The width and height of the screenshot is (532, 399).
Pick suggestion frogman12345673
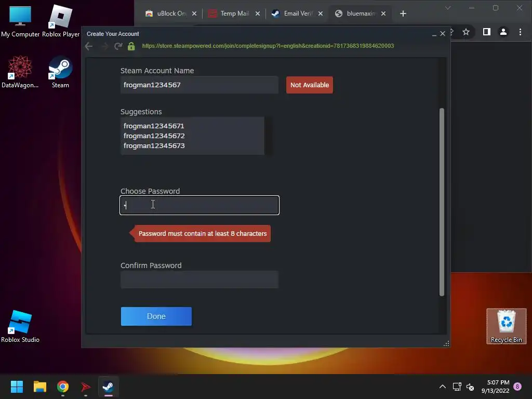click(154, 145)
